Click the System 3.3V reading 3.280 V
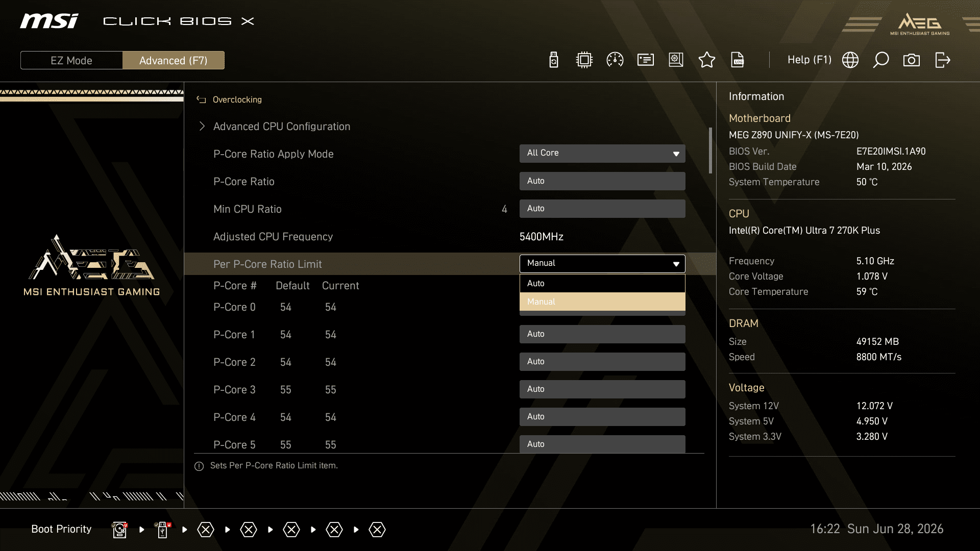 coord(872,437)
